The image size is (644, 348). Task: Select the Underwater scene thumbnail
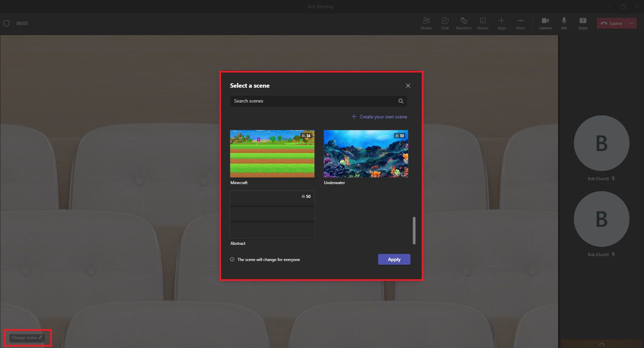(366, 154)
